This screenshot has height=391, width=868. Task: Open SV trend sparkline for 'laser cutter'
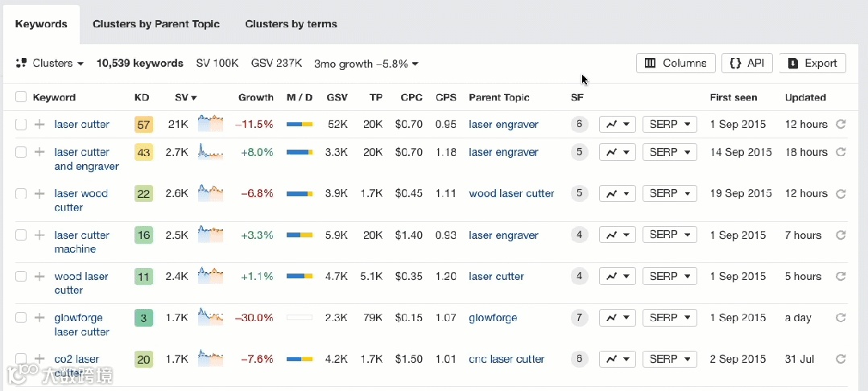[210, 123]
